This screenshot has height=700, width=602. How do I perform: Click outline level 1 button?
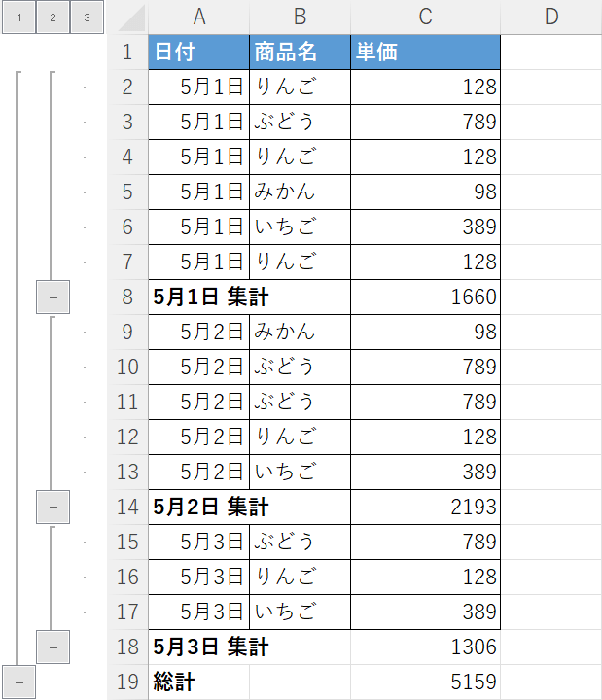click(x=18, y=17)
